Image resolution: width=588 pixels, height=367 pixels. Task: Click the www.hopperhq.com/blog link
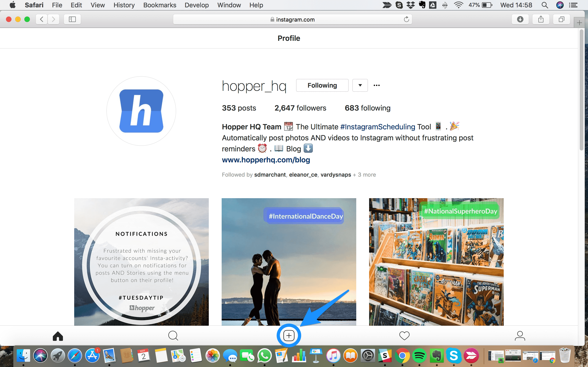click(266, 160)
